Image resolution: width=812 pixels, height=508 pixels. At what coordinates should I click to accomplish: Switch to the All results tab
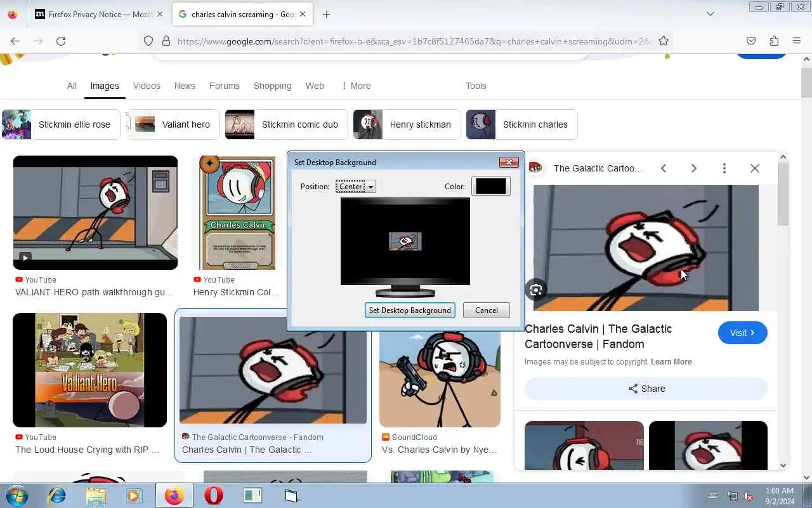coord(72,86)
